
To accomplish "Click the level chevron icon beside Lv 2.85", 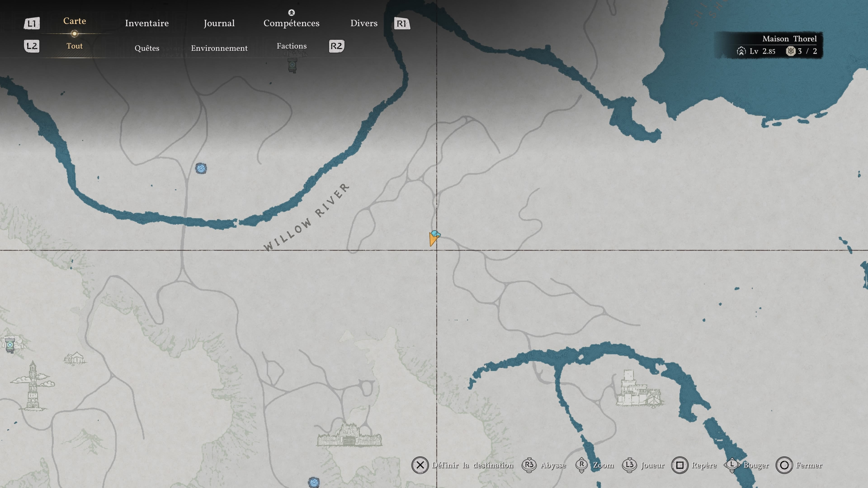I will pyautogui.click(x=741, y=51).
